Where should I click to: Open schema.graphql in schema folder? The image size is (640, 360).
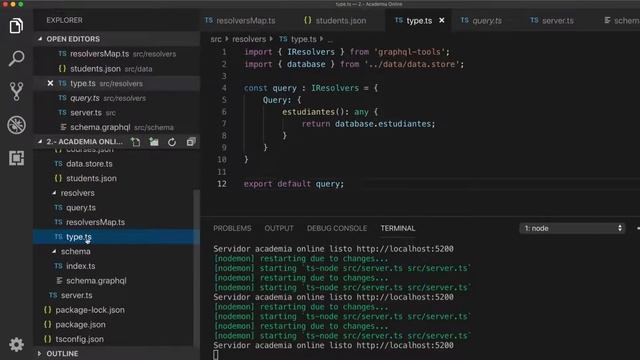pyautogui.click(x=96, y=281)
